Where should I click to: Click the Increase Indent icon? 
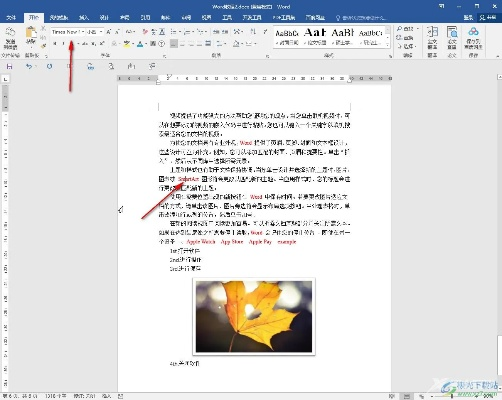tap(225, 32)
